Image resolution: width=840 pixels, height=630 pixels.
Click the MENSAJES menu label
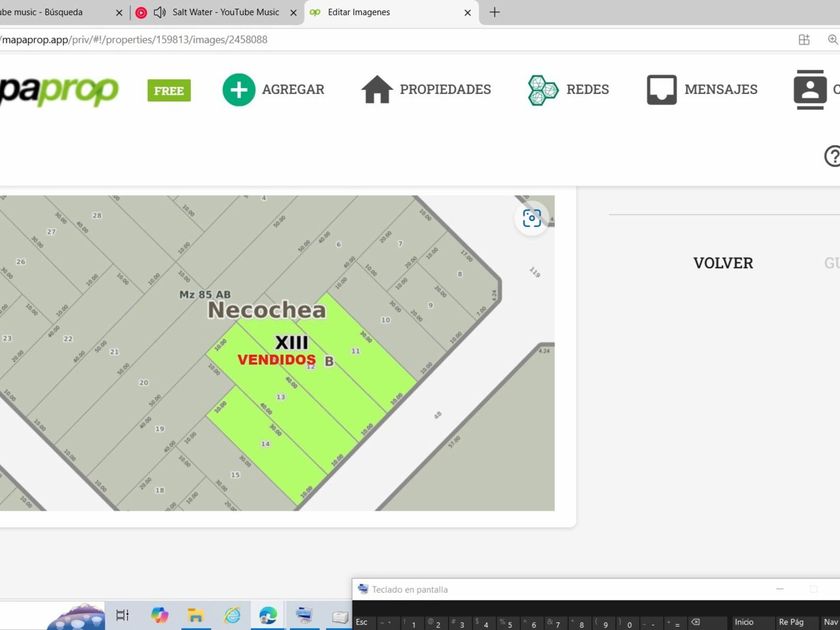click(x=721, y=89)
